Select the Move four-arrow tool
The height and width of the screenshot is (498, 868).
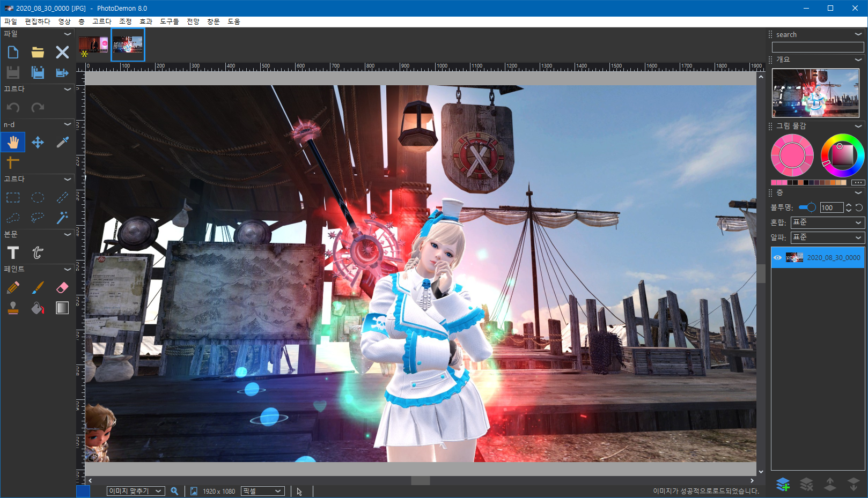tap(38, 142)
